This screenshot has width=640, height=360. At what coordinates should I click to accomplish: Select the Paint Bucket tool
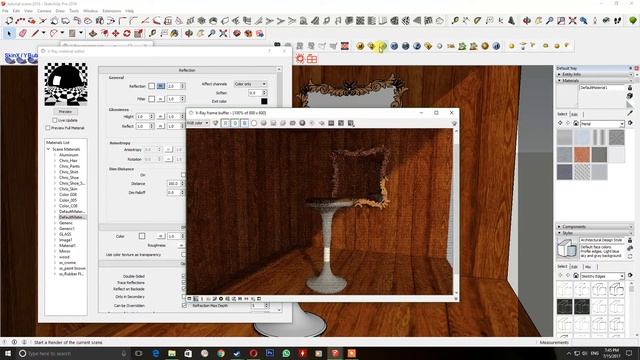tap(174, 33)
